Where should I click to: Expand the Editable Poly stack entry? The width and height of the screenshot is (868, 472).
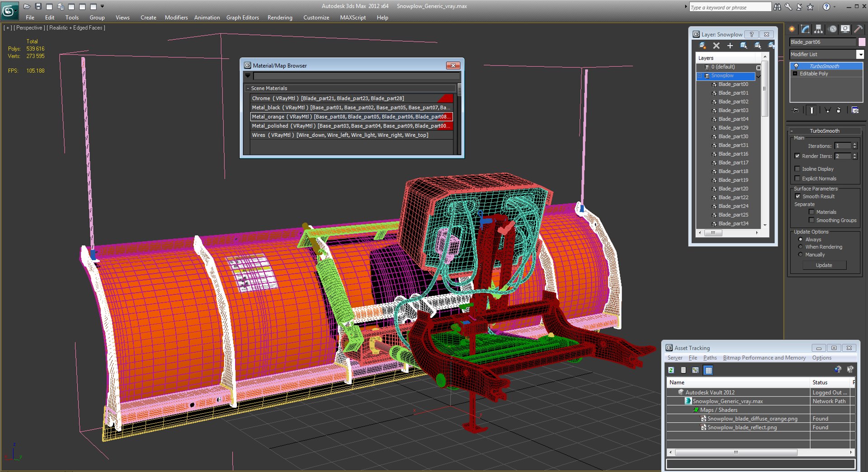click(x=795, y=74)
